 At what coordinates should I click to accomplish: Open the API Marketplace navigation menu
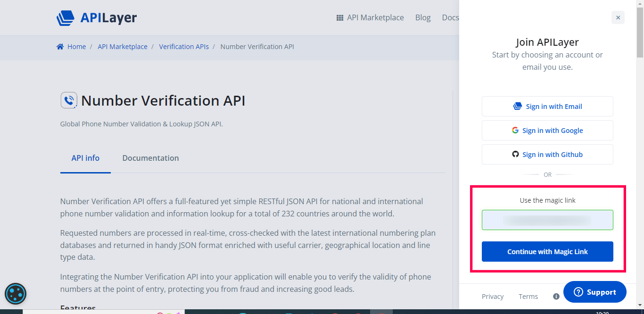tap(370, 17)
